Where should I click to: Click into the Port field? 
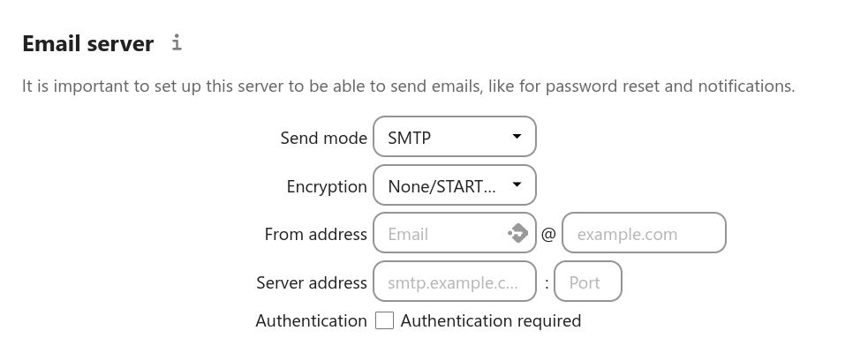click(588, 282)
